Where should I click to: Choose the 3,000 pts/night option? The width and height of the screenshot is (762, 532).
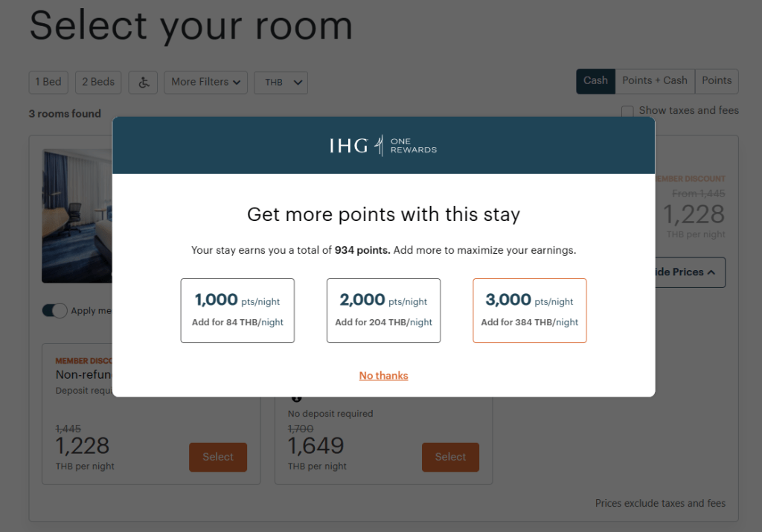[529, 310]
